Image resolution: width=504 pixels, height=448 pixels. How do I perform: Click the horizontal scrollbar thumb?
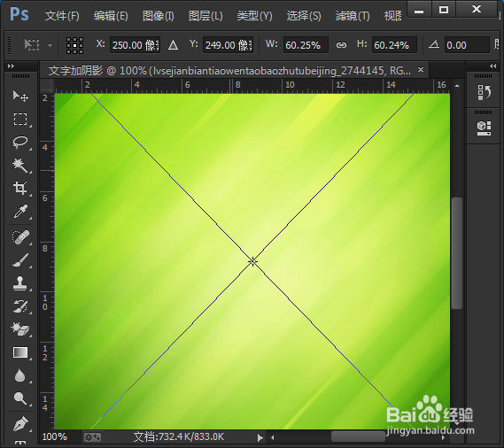(x=358, y=436)
